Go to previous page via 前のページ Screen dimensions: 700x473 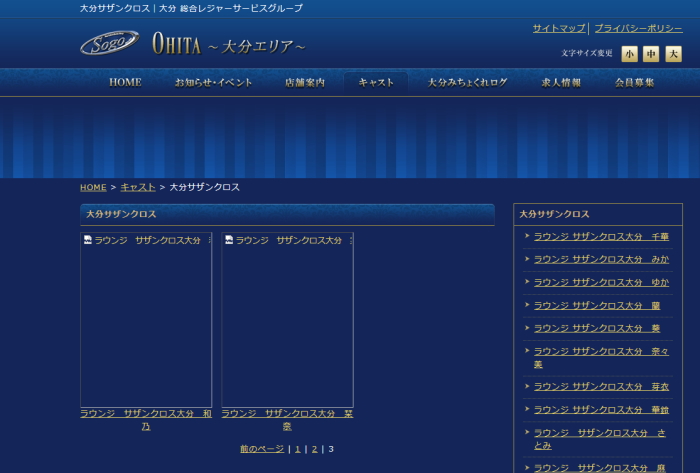262,449
